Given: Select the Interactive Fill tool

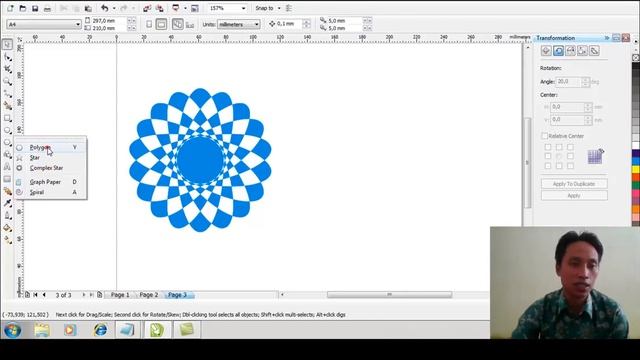Looking at the screenshot, I should 7,240.
